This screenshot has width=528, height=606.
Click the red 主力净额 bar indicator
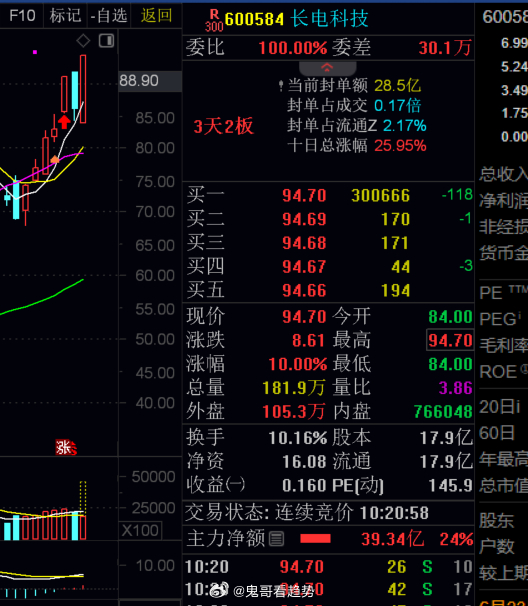[315, 539]
